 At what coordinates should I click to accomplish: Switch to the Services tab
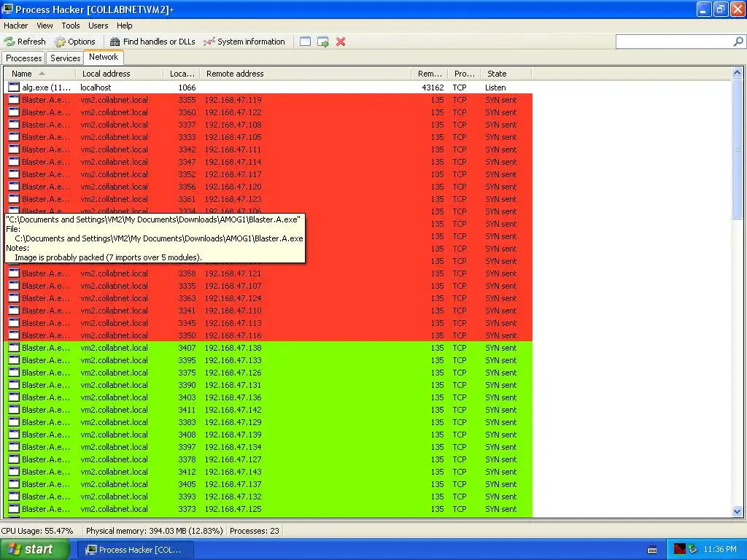[65, 58]
